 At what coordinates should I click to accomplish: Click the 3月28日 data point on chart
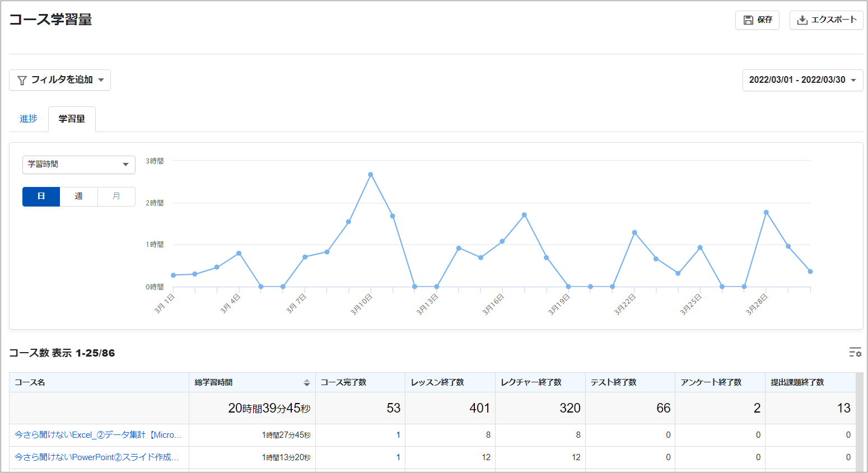coord(766,212)
